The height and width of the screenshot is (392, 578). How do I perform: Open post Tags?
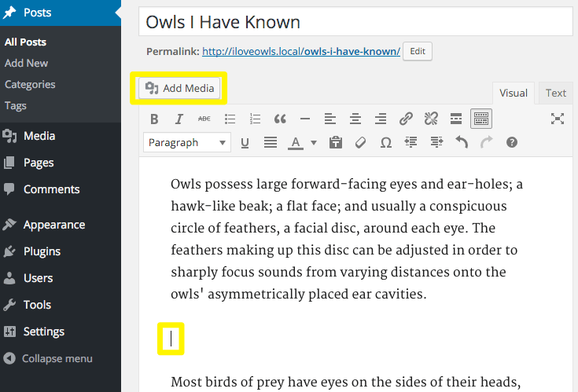point(16,106)
